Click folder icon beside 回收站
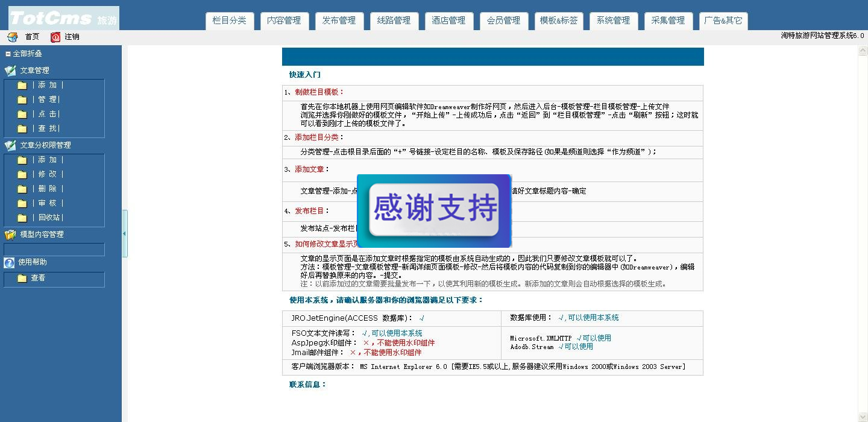This screenshot has width=868, height=422. pos(22,218)
